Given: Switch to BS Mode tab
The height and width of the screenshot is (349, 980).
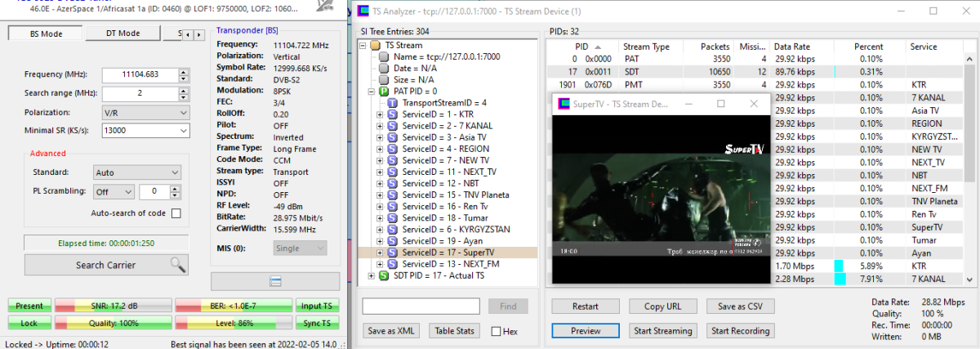Looking at the screenshot, I should point(46,34).
